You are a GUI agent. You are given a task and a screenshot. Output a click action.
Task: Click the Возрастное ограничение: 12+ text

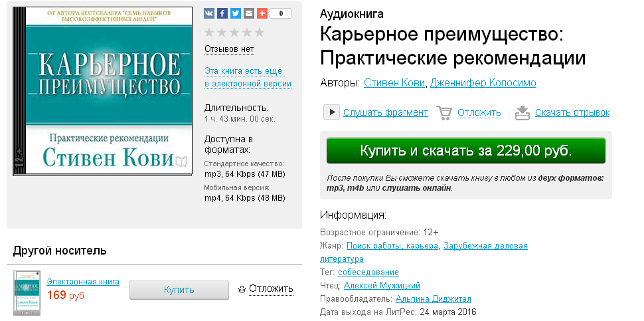(x=379, y=232)
